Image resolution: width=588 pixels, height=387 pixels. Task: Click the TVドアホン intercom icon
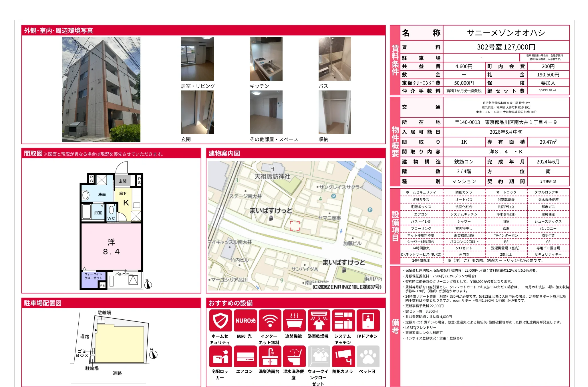[368, 321]
